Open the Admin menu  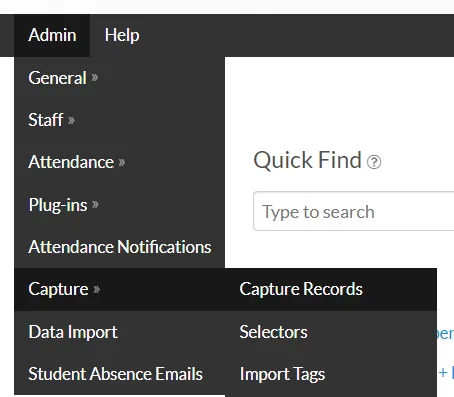[x=52, y=35]
